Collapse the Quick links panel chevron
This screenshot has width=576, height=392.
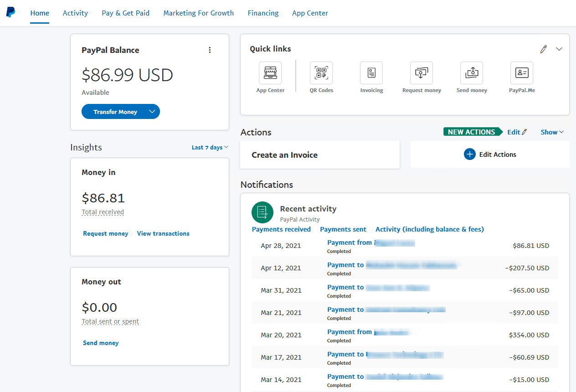pyautogui.click(x=559, y=49)
